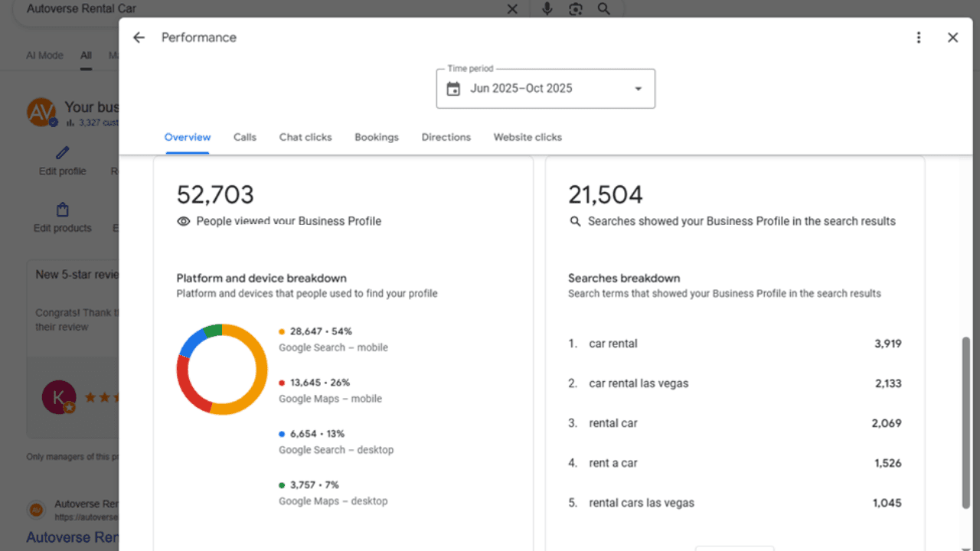The width and height of the screenshot is (980, 551).
Task: Click the eye icon beside profile views
Action: click(x=183, y=221)
